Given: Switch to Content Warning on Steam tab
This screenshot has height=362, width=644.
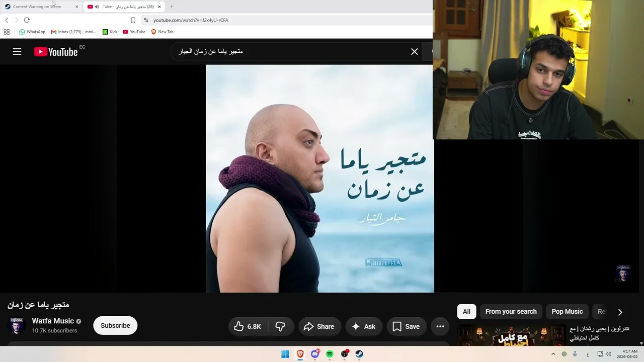Looking at the screenshot, I should coord(37,7).
